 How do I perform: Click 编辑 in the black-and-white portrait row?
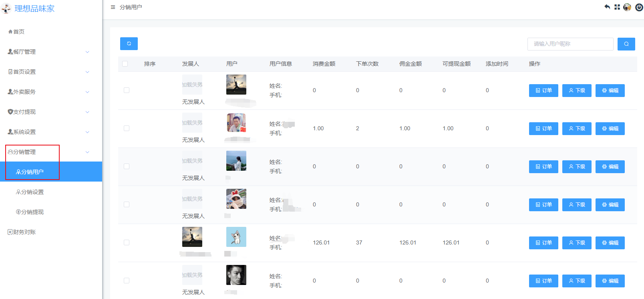(x=610, y=281)
